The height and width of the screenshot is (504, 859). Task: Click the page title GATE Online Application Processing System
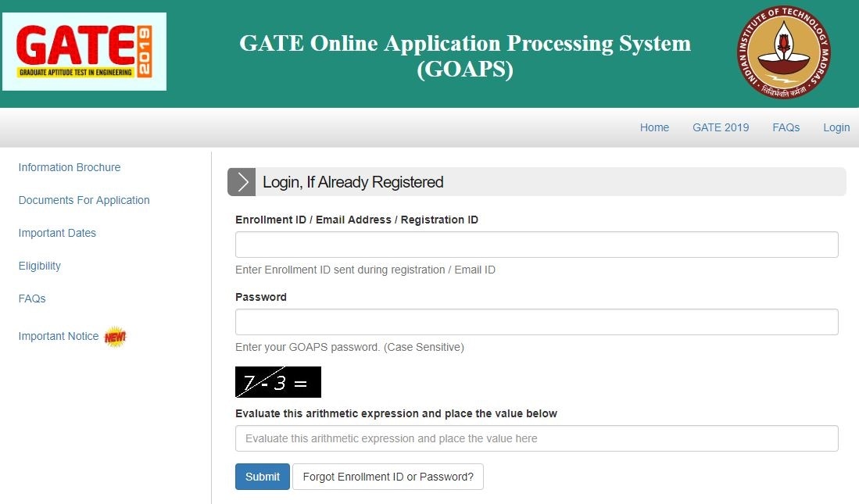tap(465, 56)
